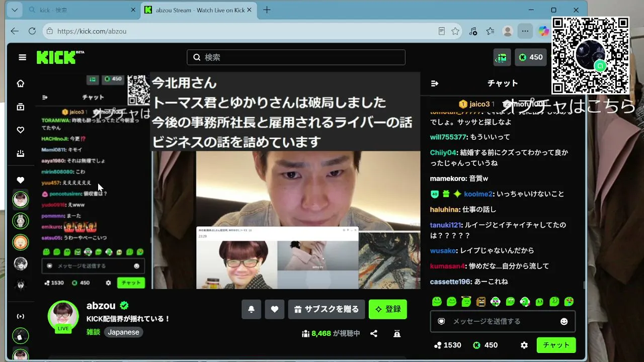
Task: Click username haluhina in chat
Action: point(445,210)
